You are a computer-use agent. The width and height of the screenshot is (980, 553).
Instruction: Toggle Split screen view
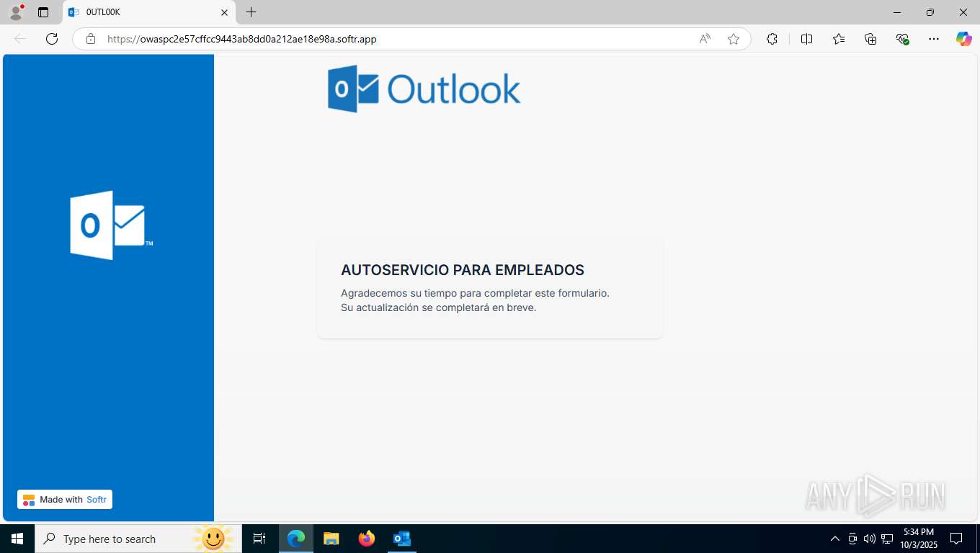[807, 39]
